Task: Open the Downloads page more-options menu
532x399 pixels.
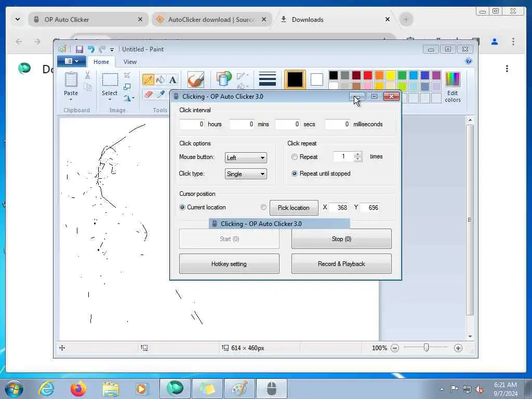Action: (x=507, y=69)
